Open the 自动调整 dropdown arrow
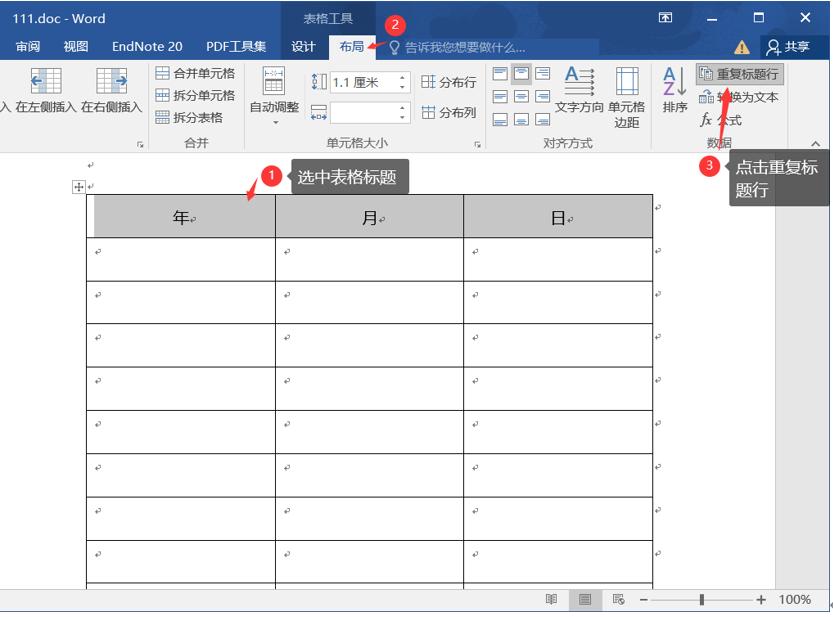 [x=275, y=120]
